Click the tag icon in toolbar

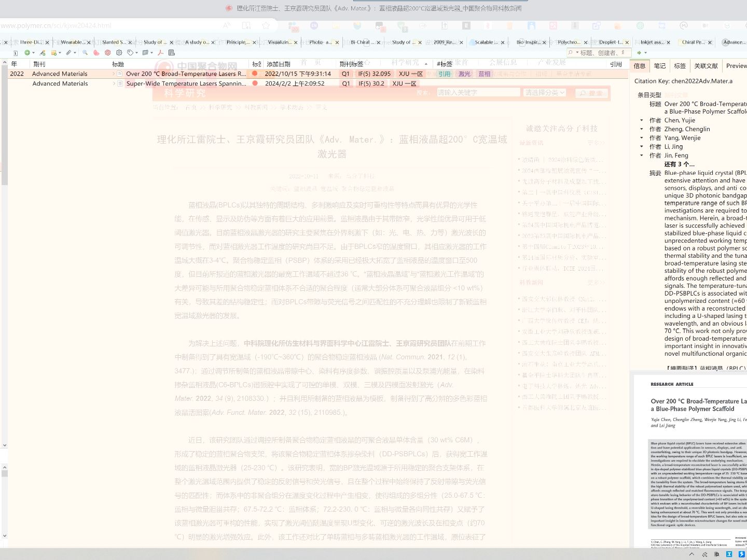(130, 52)
